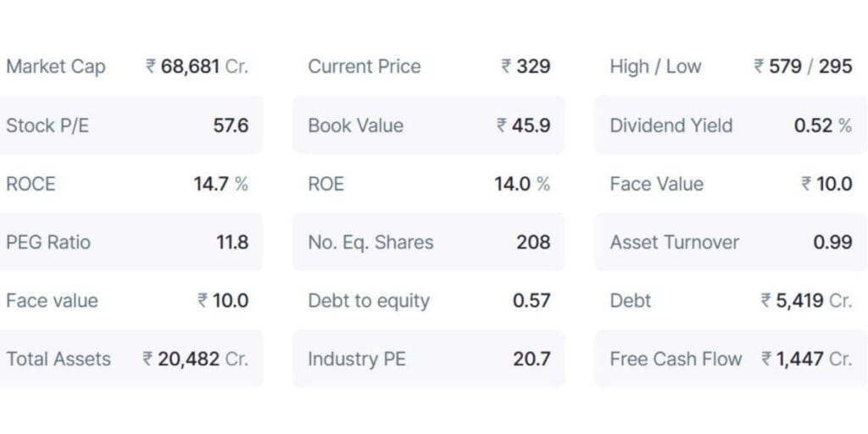Click the No. Eq. Shares value 208

(x=533, y=242)
